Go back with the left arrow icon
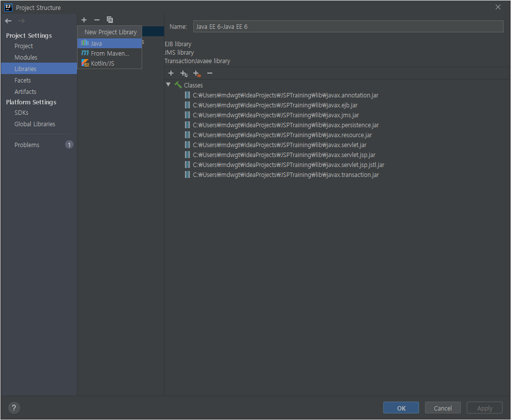The height and width of the screenshot is (420, 511). point(8,21)
